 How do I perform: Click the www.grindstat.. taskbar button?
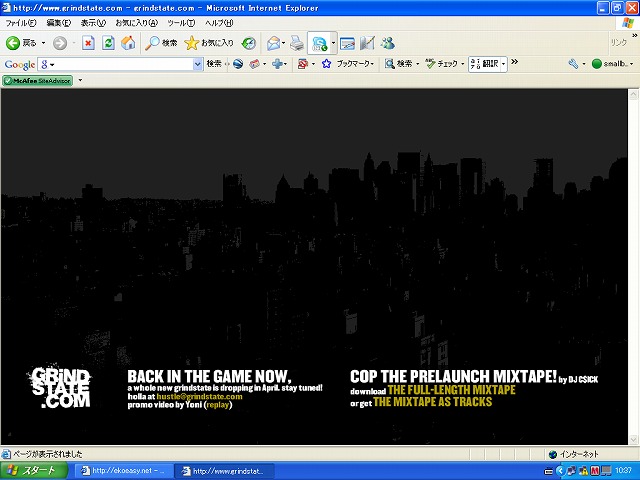tap(224, 471)
